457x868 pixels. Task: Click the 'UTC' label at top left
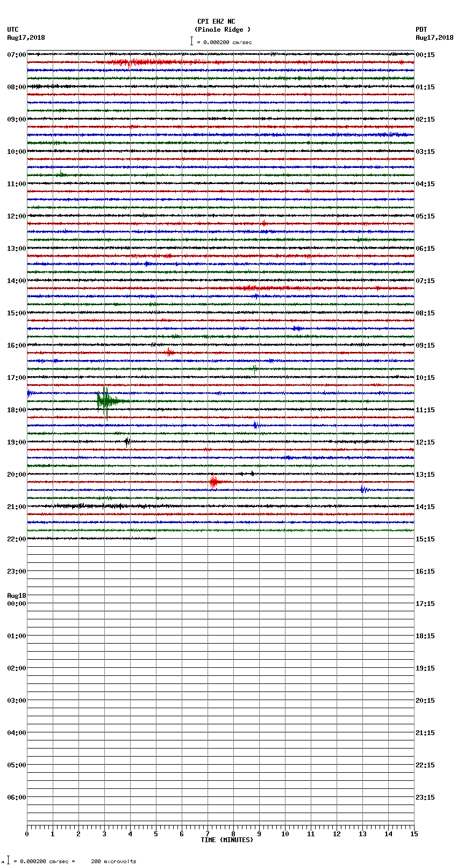tap(13, 30)
